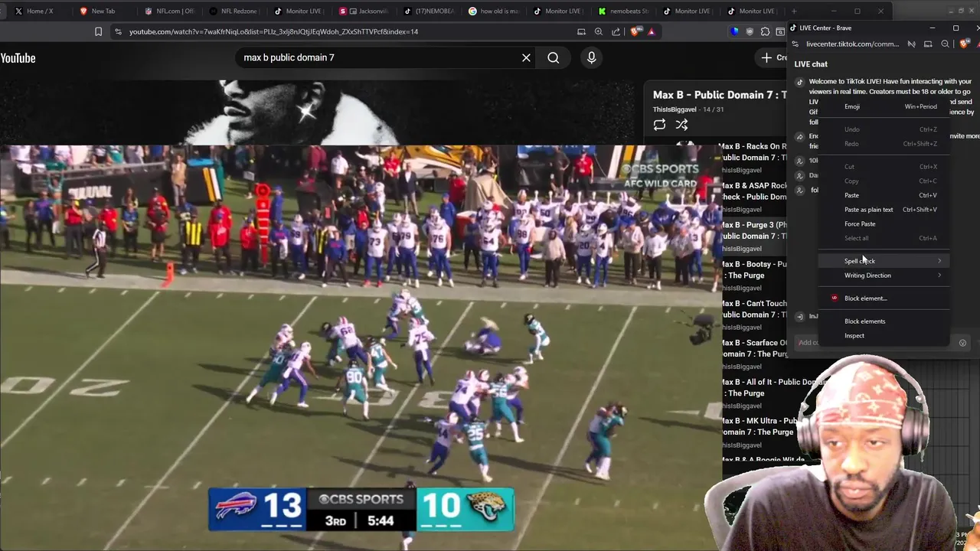Open the ThisIsBiggavel channel link in playlist header

tap(675, 109)
